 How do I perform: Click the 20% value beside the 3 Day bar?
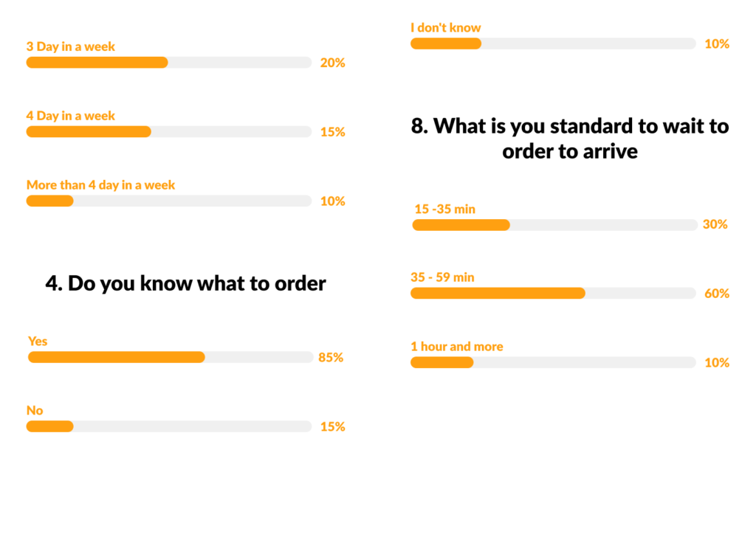pos(332,63)
